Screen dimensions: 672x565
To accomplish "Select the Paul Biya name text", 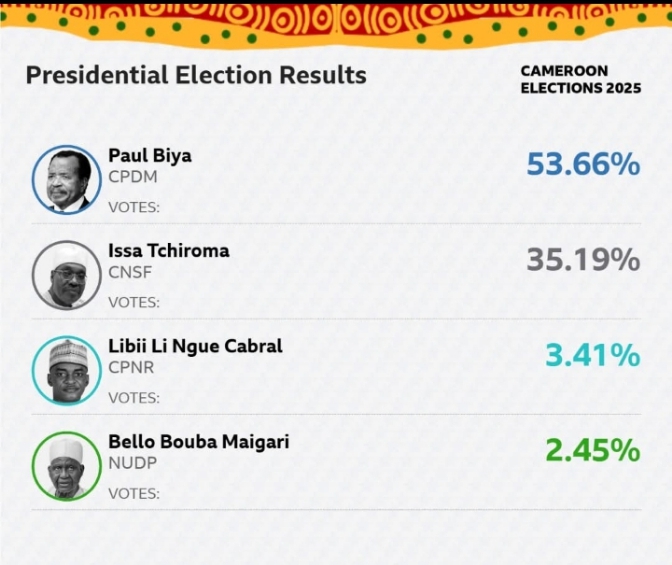I will 150,155.
